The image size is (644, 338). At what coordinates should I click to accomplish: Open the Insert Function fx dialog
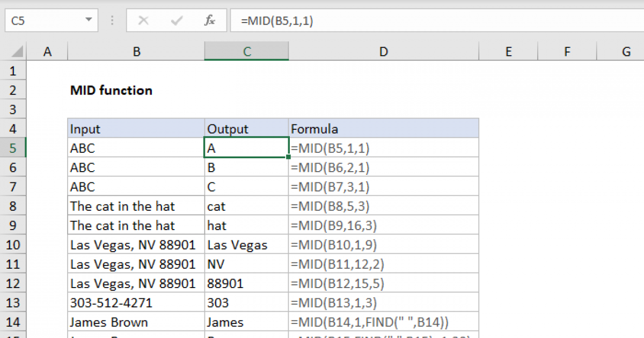(x=209, y=21)
